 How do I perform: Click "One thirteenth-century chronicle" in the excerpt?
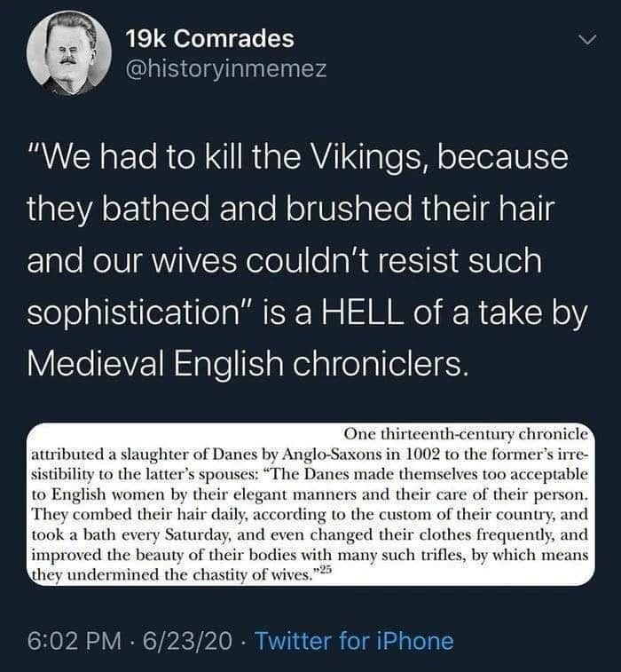pos(466,434)
